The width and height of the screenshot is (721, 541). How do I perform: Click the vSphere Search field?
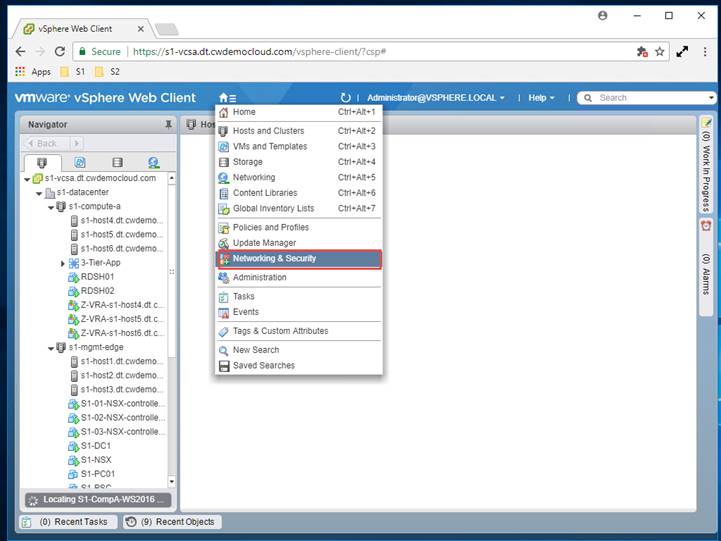pyautogui.click(x=644, y=98)
